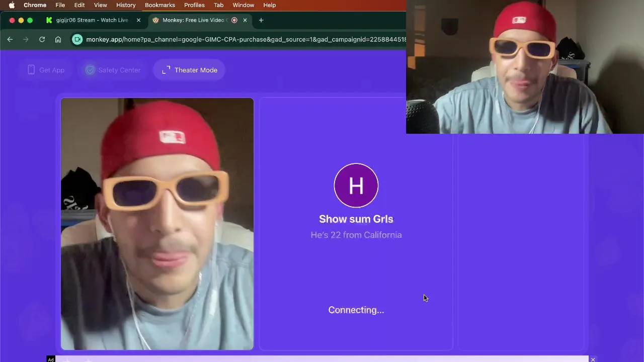Screen dimensions: 644x362
Task: Open the View menu
Action: 101,5
